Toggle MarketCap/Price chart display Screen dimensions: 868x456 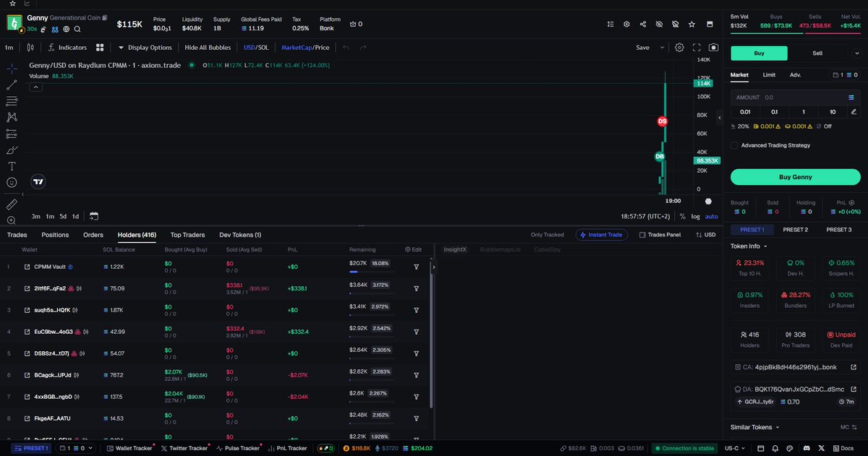coord(305,48)
